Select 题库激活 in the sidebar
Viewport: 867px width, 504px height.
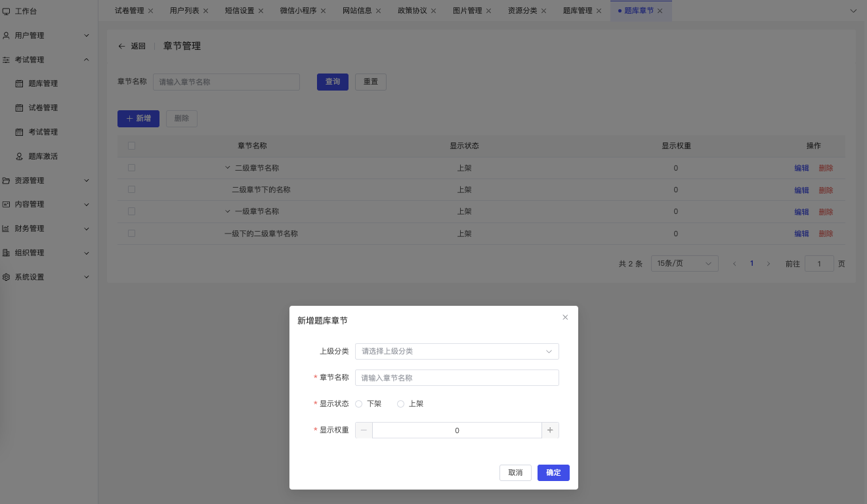42,156
